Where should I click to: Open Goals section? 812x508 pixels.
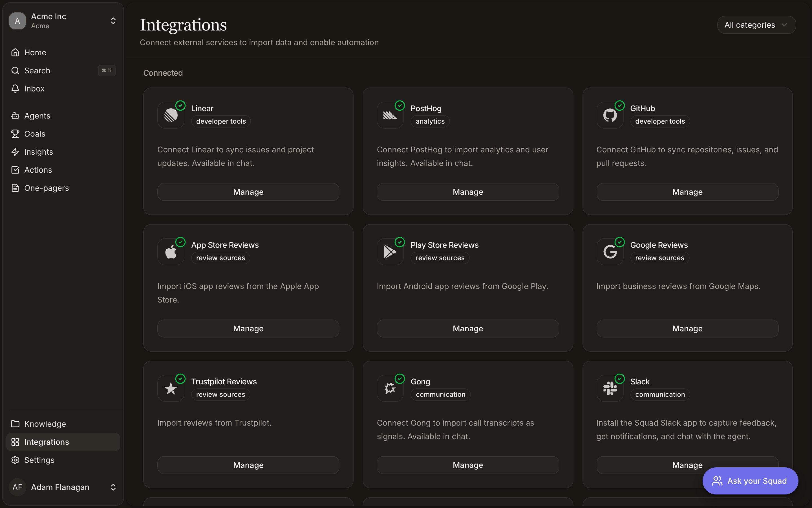pos(63,134)
